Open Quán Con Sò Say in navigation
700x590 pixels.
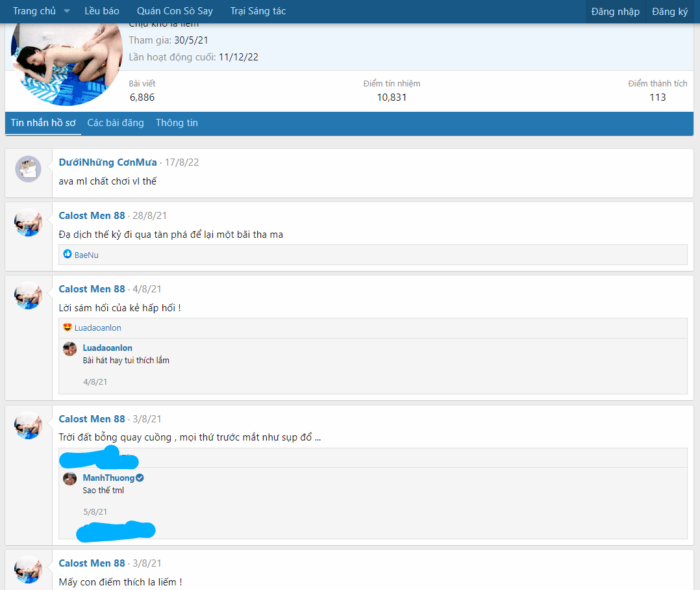click(x=175, y=11)
